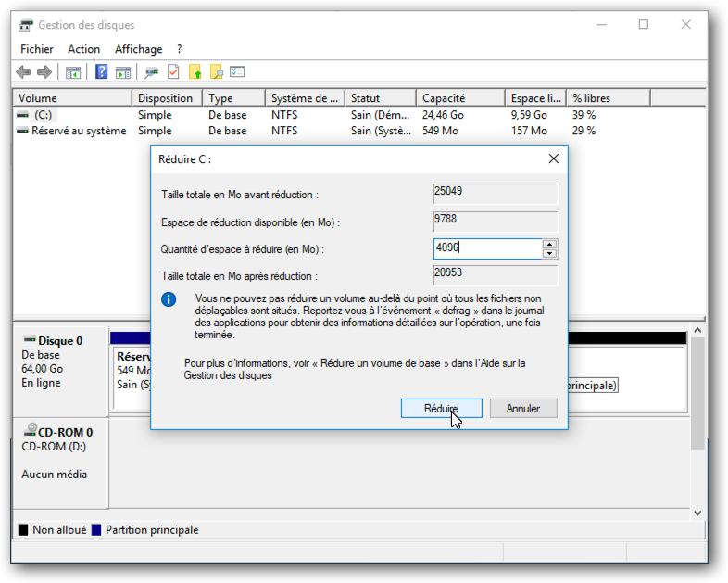Screen dimensions: 728x583
Task: Click the disk with magnifier toolbar icon
Action: 151,72
